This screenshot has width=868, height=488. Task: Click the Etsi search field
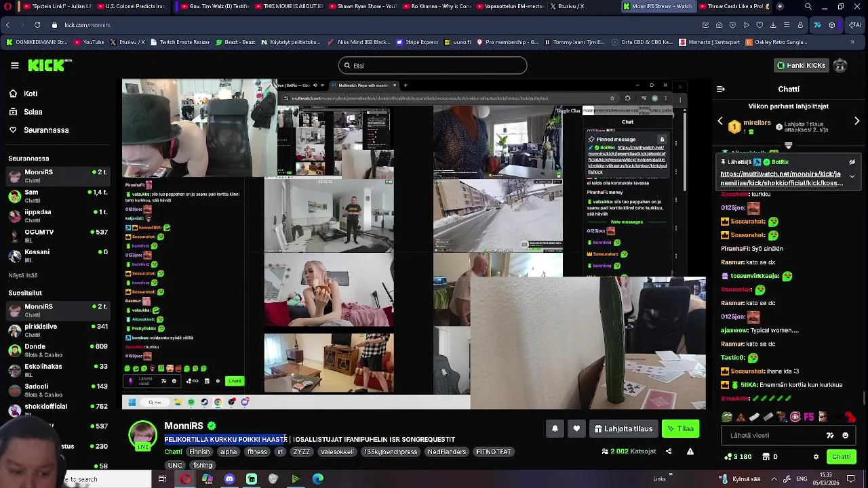433,66
